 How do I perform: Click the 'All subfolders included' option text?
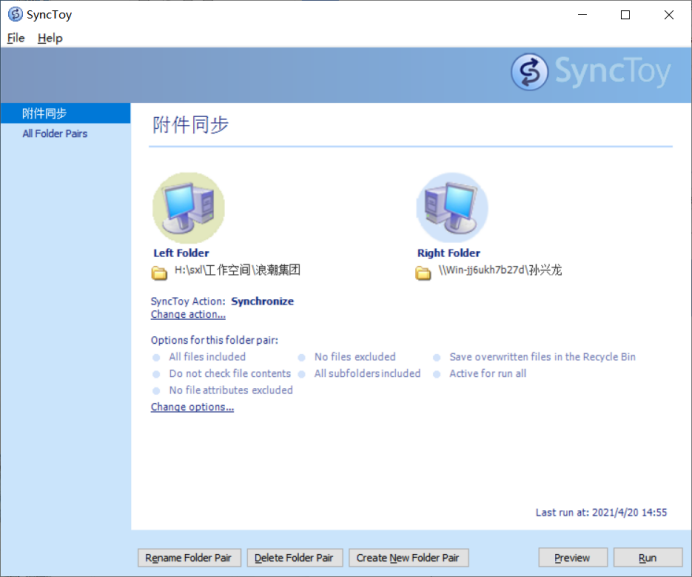coord(367,373)
